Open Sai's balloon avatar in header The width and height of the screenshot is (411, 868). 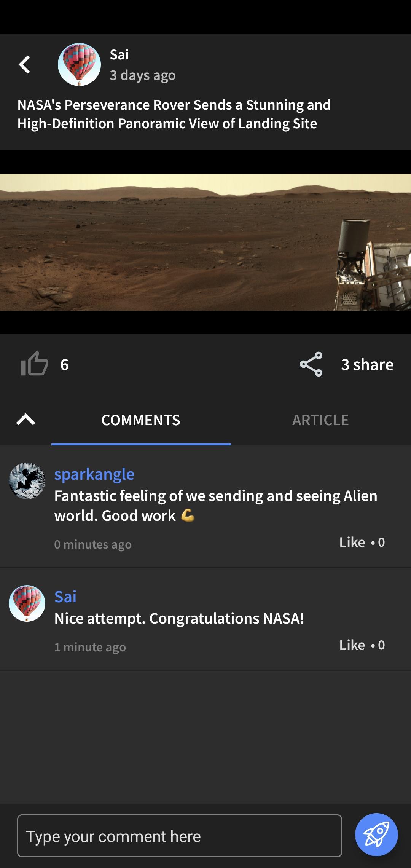(79, 64)
